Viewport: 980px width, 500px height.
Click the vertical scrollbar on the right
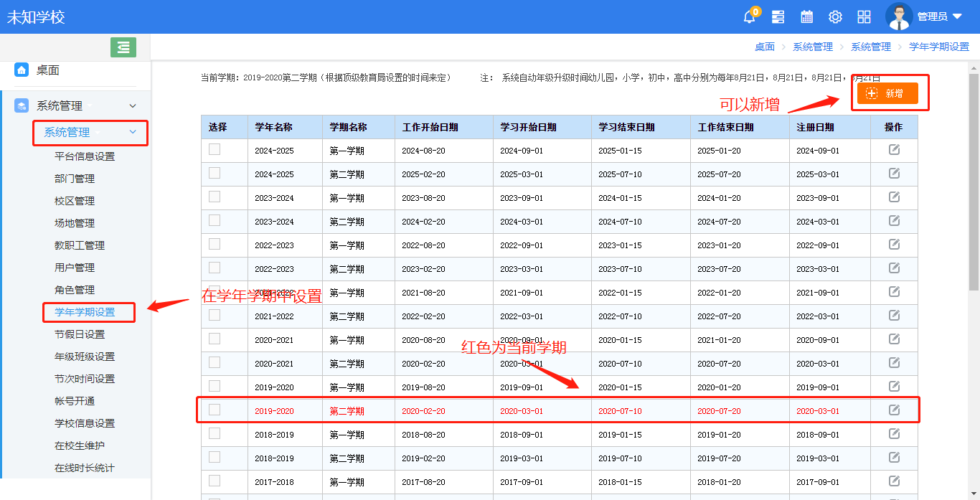974,179
